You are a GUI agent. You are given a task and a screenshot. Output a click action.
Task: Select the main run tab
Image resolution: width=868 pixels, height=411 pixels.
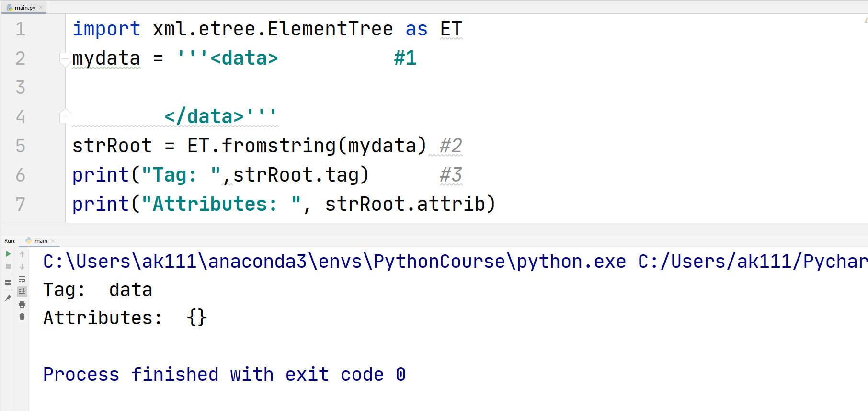pos(41,241)
